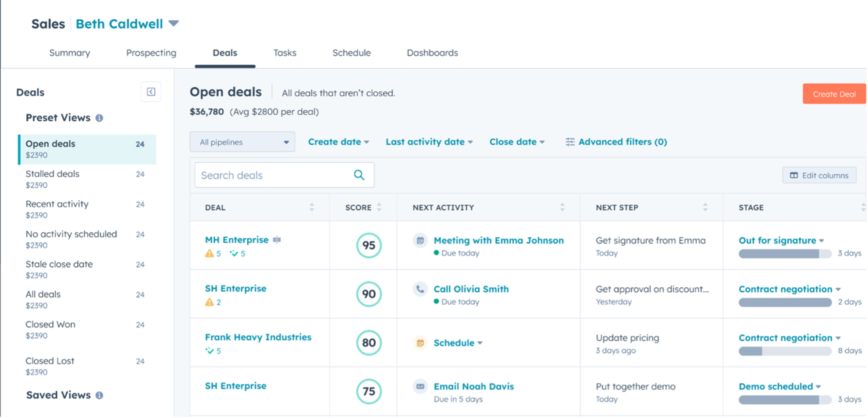Collapse the Deals sidebar panel icon
This screenshot has height=418, width=868.
click(x=151, y=92)
